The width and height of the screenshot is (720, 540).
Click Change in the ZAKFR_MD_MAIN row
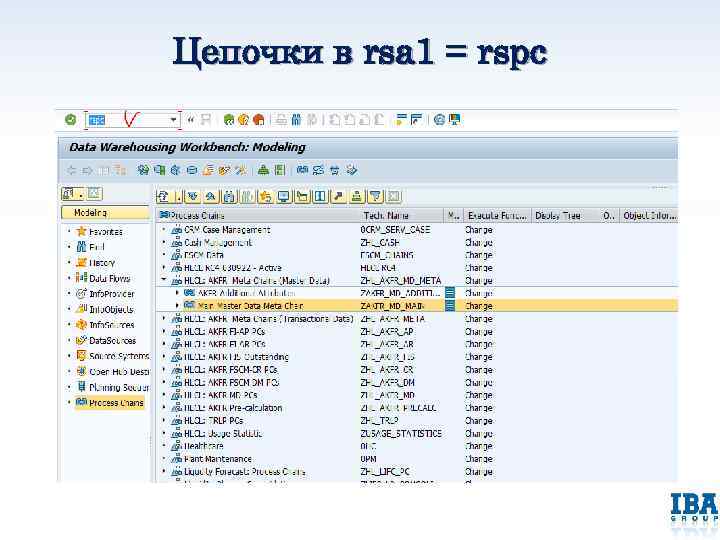(x=478, y=305)
